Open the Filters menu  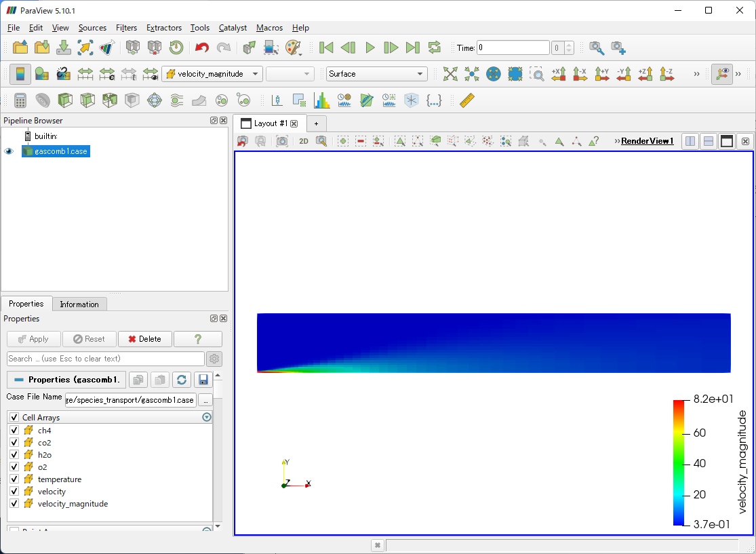point(126,28)
